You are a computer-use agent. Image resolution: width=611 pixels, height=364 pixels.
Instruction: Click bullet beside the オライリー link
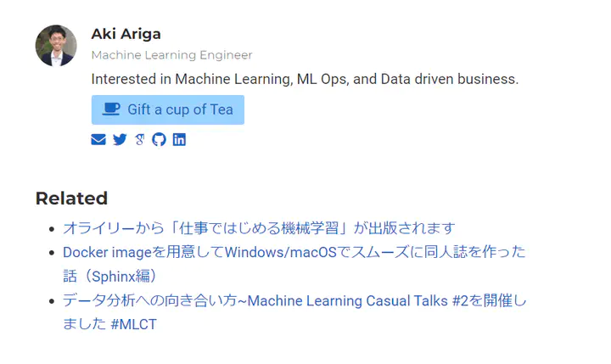[52, 229]
